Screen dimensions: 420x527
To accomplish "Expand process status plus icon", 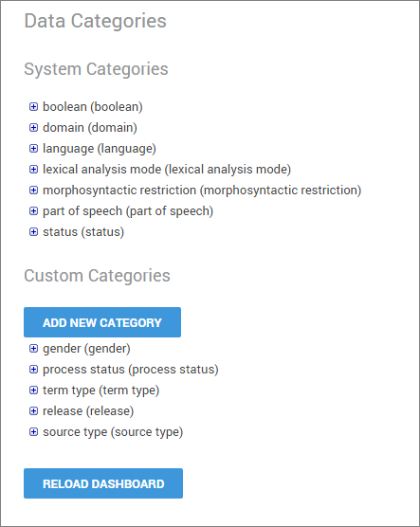I will coord(33,369).
